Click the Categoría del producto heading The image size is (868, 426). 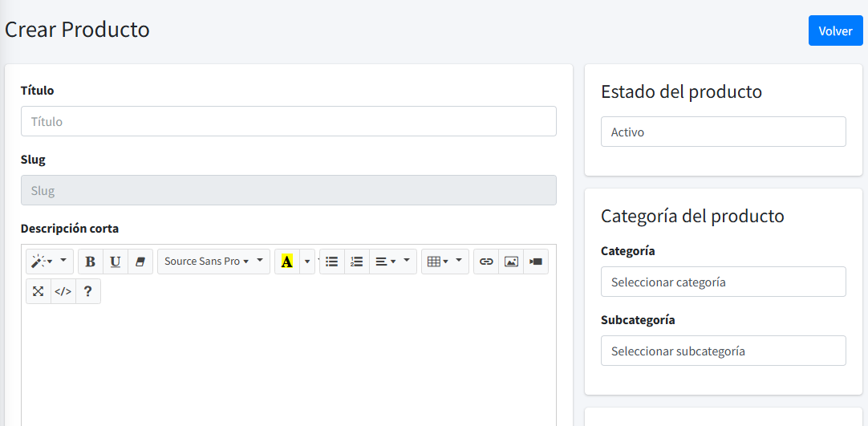[692, 216]
